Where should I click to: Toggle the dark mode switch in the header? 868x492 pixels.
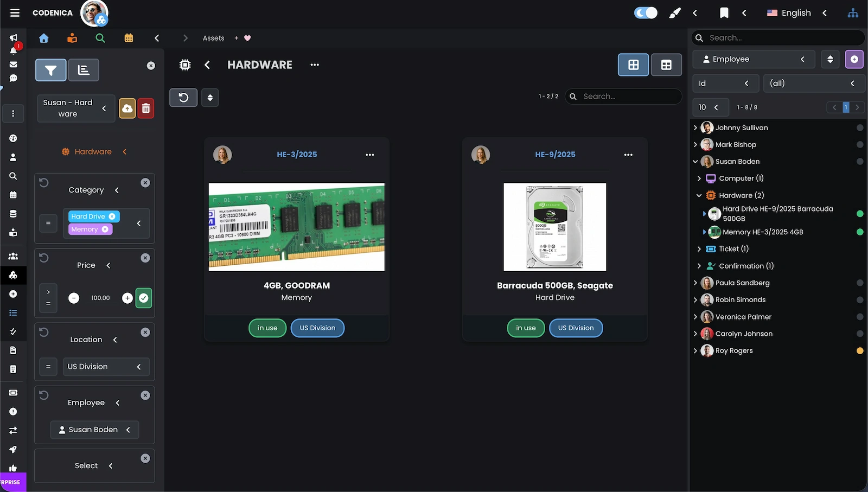645,11
